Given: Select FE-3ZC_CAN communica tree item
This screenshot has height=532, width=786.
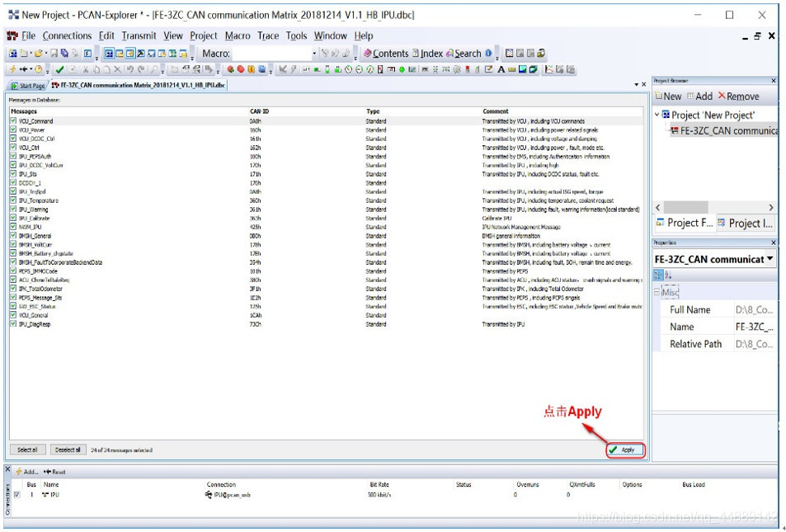Looking at the screenshot, I should (724, 131).
